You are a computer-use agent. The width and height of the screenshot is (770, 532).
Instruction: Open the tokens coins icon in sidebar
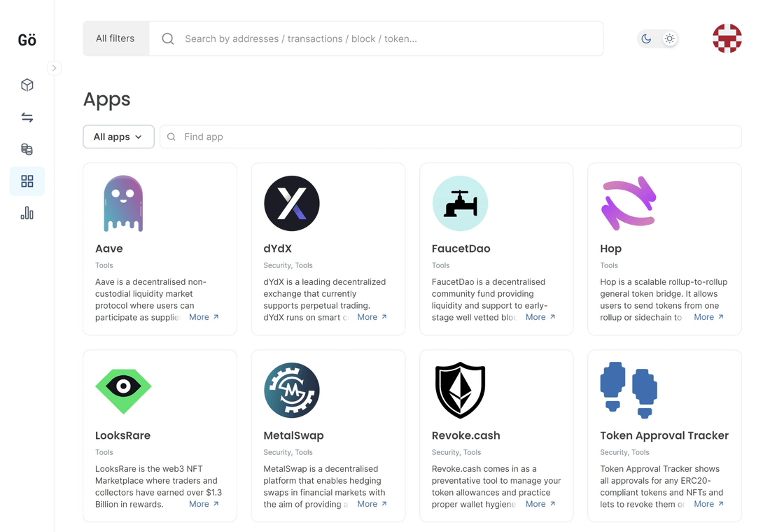[x=27, y=149]
